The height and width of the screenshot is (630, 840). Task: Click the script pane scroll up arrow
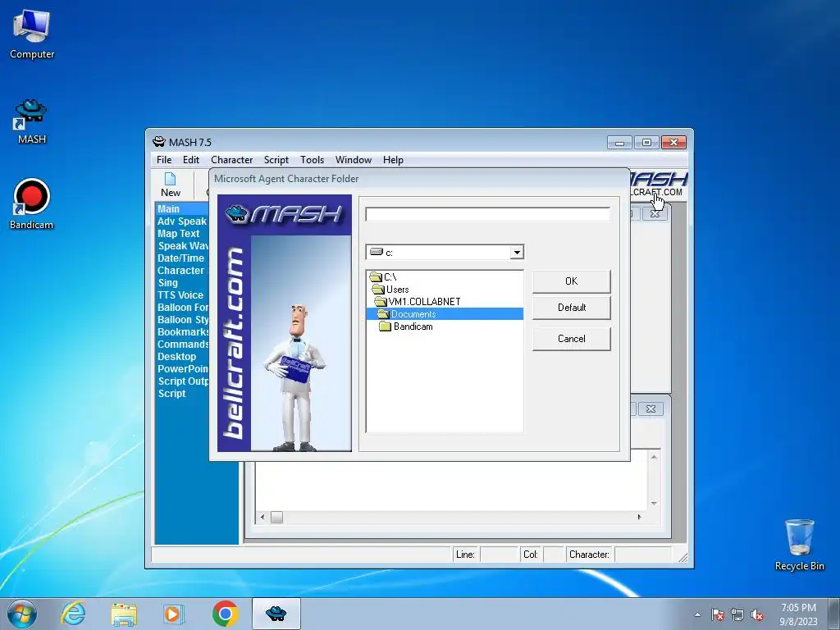tap(654, 457)
